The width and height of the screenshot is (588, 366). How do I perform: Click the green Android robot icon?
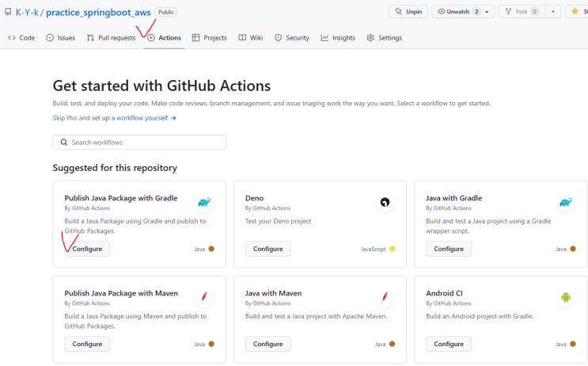coord(566,297)
